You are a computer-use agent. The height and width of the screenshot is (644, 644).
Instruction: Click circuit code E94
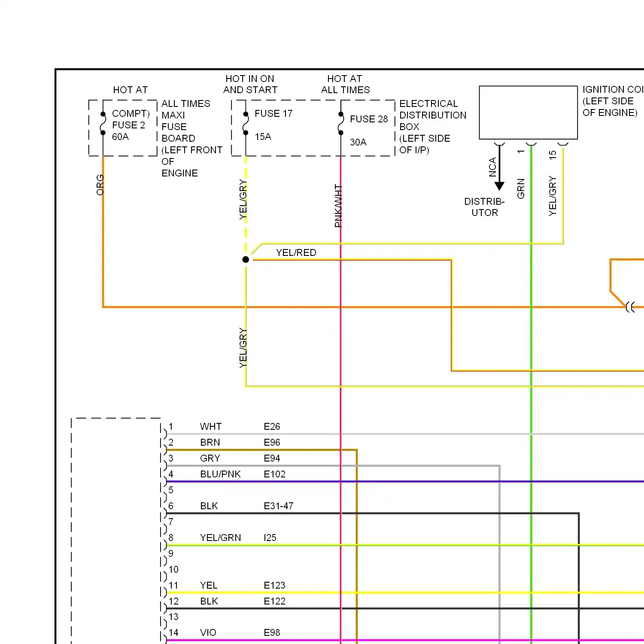272,458
